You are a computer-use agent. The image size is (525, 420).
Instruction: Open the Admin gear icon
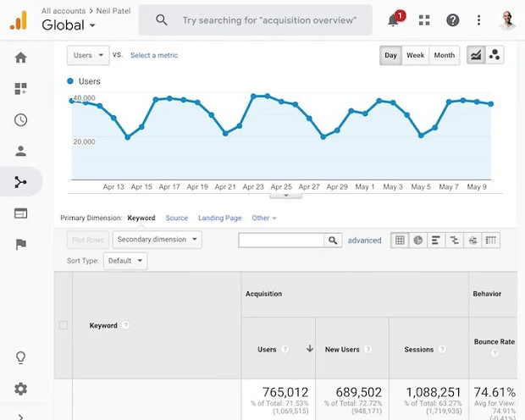(20, 389)
